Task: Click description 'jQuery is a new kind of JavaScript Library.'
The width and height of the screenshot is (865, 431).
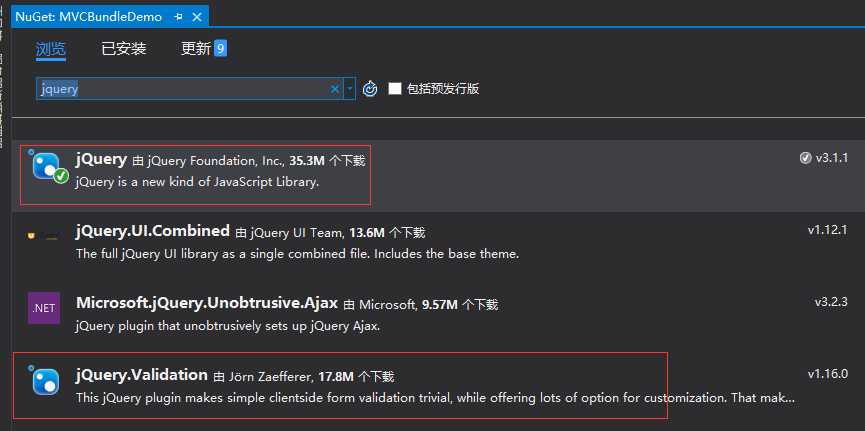Action: click(x=197, y=182)
